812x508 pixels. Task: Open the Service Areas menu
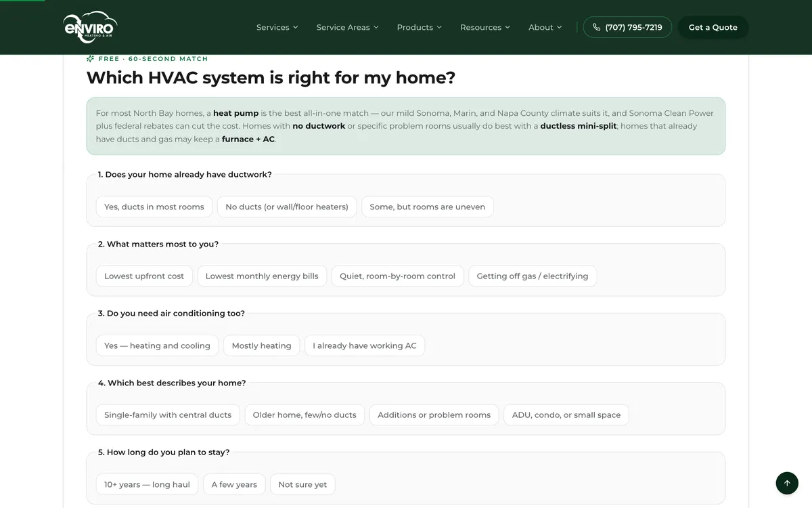[x=347, y=27]
